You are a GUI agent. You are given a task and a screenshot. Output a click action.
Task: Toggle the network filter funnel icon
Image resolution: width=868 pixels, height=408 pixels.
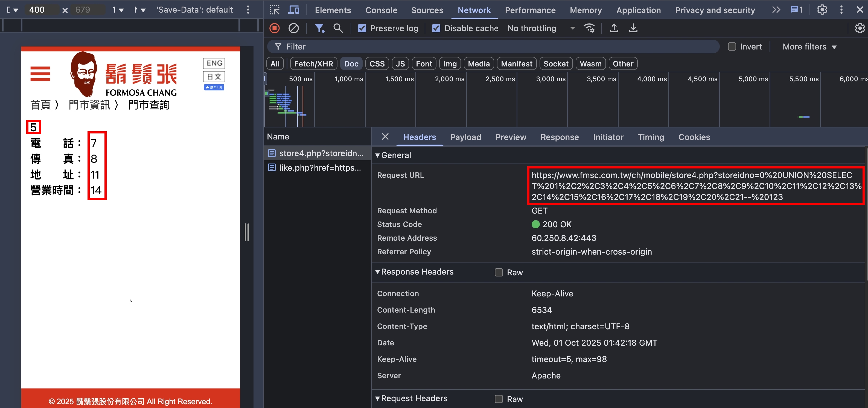[319, 28]
